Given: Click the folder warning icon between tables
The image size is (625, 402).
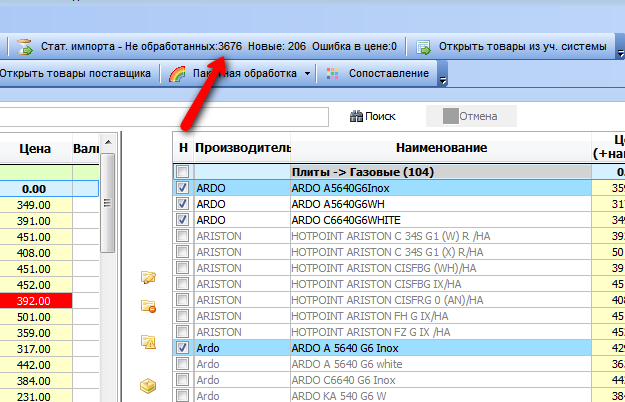Looking at the screenshot, I should [x=148, y=342].
